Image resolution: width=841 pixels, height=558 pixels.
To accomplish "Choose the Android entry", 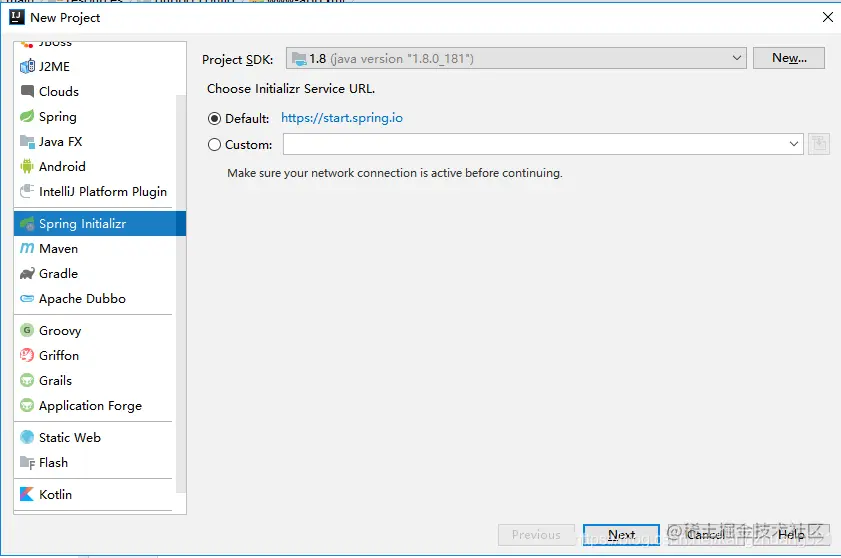I will (62, 166).
